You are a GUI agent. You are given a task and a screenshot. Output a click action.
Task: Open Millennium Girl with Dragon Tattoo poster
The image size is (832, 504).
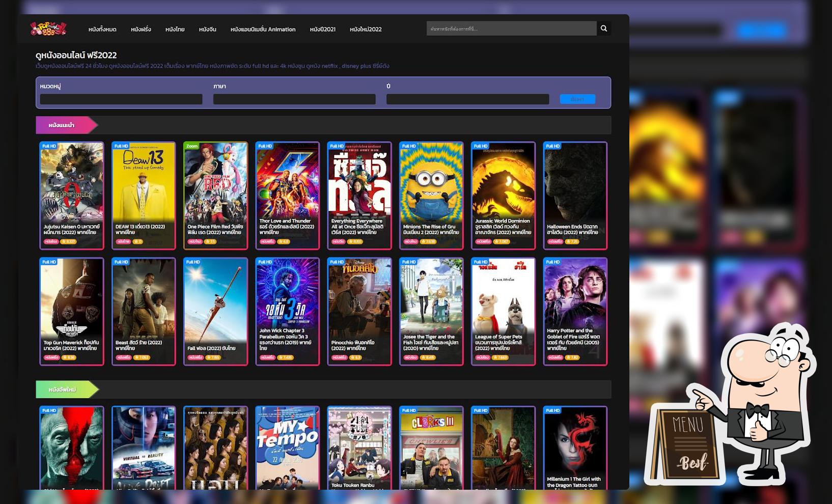(575, 448)
